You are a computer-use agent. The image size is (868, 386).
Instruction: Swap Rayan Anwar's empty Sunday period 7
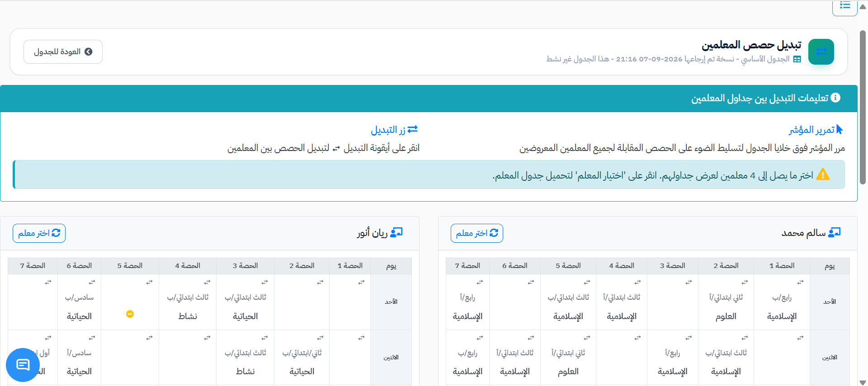pyautogui.click(x=48, y=282)
